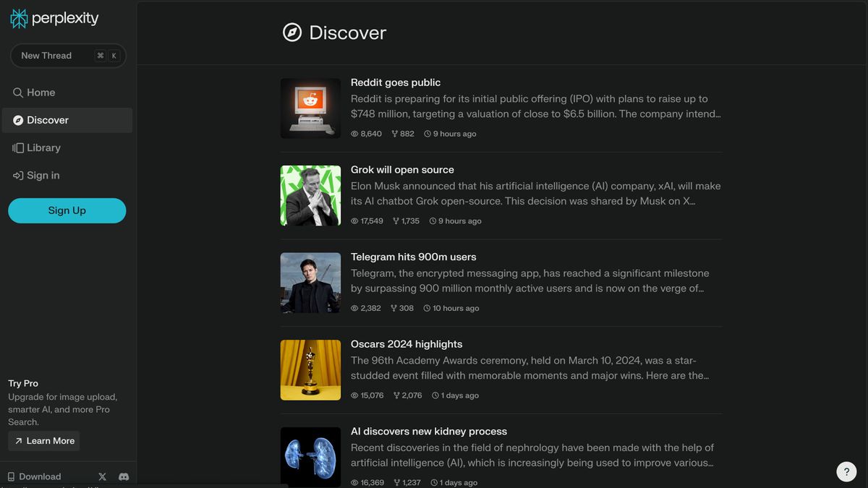Click the Home search icon
The height and width of the screenshot is (488, 868).
click(x=18, y=93)
